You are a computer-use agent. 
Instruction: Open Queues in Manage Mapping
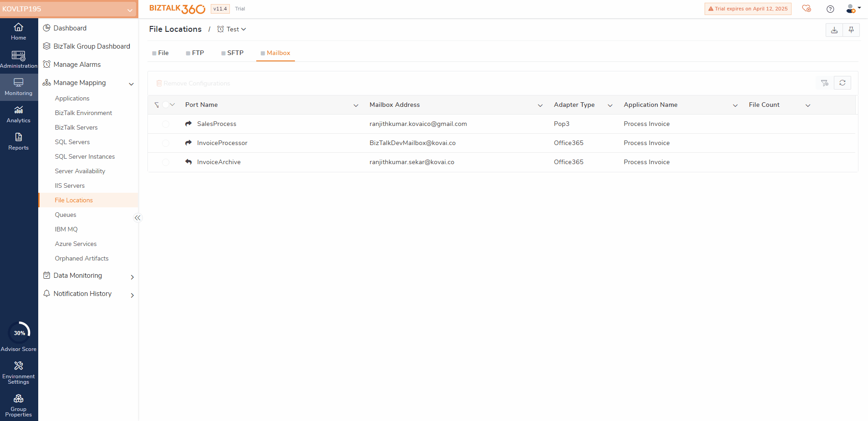pos(66,215)
